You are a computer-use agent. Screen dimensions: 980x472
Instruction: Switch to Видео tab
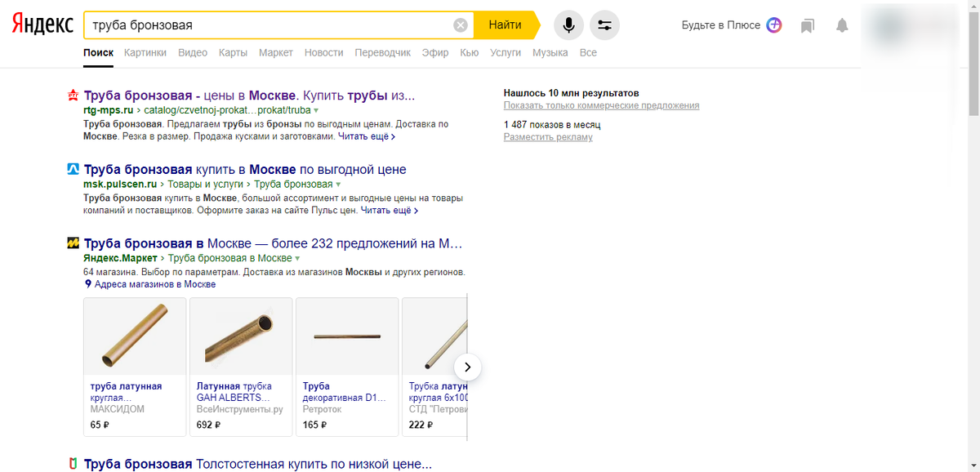point(193,52)
